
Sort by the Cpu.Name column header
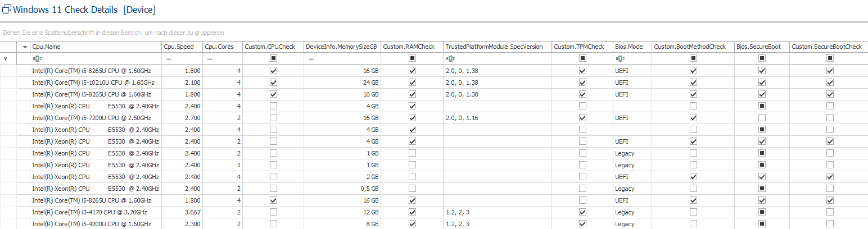(96, 47)
